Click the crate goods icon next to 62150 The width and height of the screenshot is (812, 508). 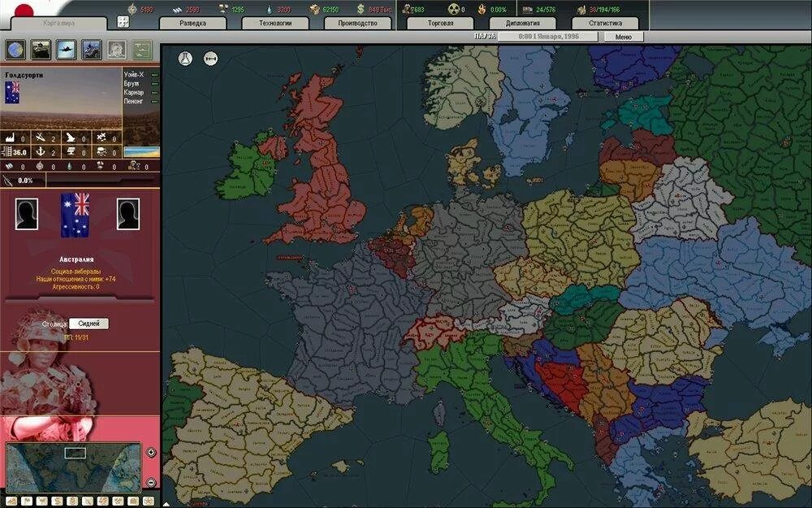[x=314, y=9]
